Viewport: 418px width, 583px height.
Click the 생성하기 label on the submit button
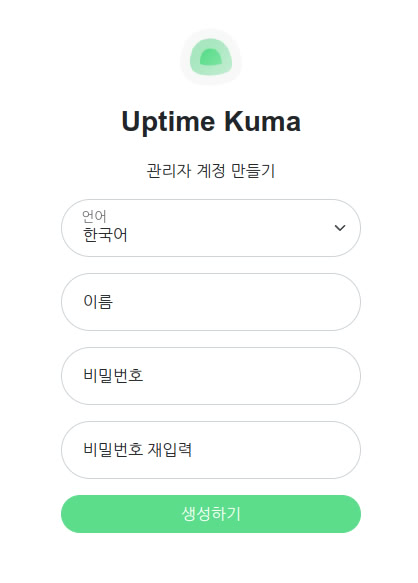click(x=211, y=513)
